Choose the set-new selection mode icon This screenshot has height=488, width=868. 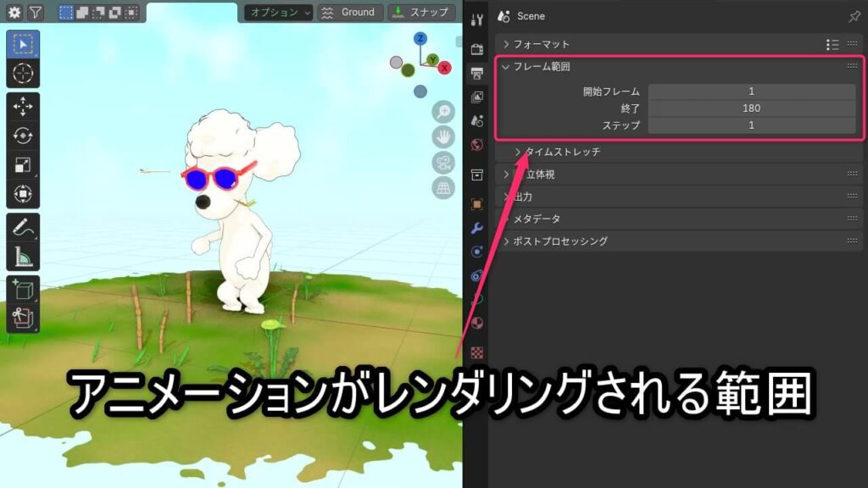(66, 12)
